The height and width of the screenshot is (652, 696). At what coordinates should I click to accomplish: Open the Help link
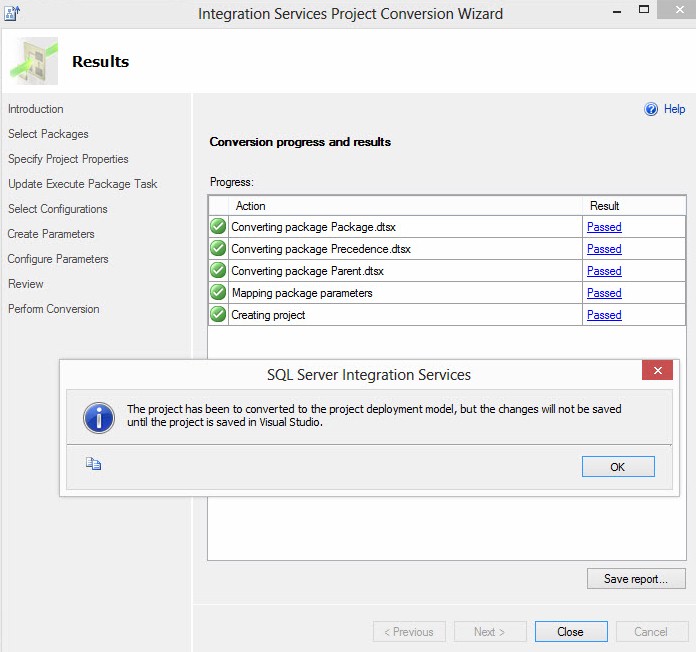[x=674, y=109]
